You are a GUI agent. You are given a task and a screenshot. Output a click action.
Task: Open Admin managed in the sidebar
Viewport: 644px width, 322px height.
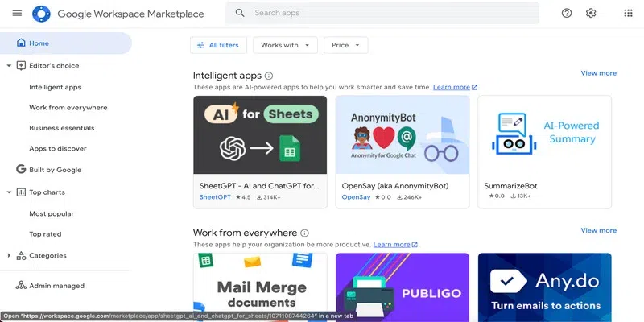pyautogui.click(x=56, y=286)
